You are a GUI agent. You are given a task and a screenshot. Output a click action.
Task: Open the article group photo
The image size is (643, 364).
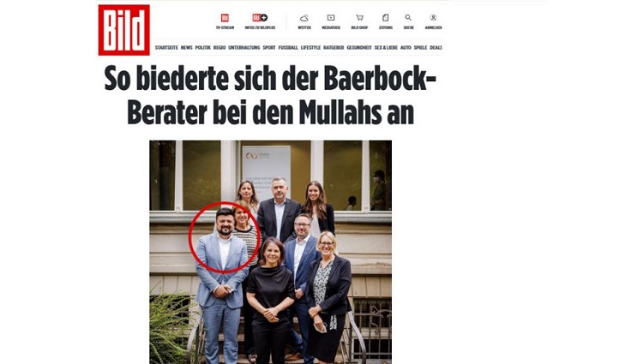coord(270,252)
